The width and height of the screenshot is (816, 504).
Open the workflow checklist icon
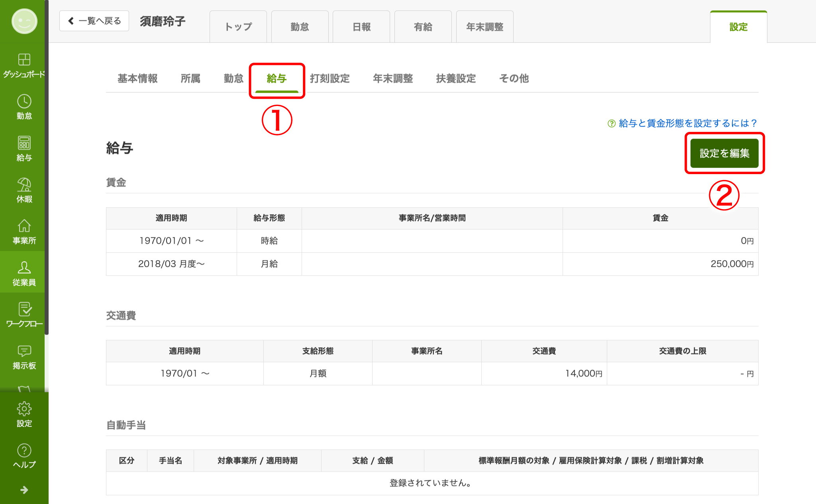(24, 310)
